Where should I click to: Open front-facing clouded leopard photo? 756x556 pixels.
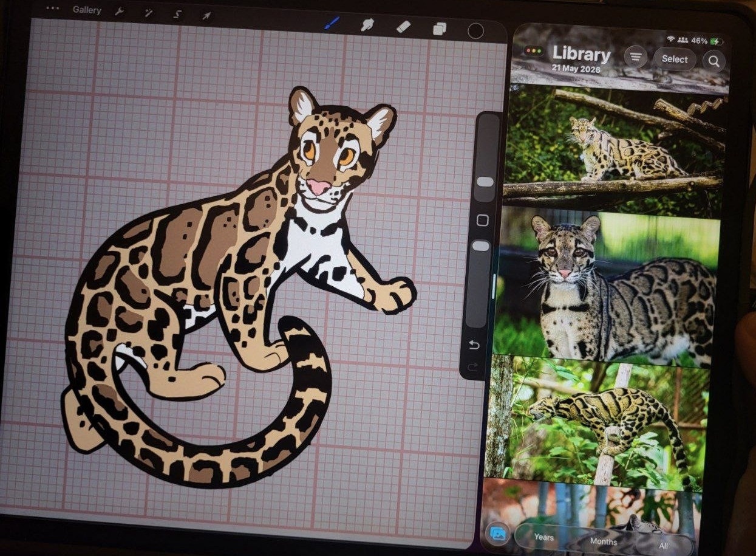tap(605, 287)
